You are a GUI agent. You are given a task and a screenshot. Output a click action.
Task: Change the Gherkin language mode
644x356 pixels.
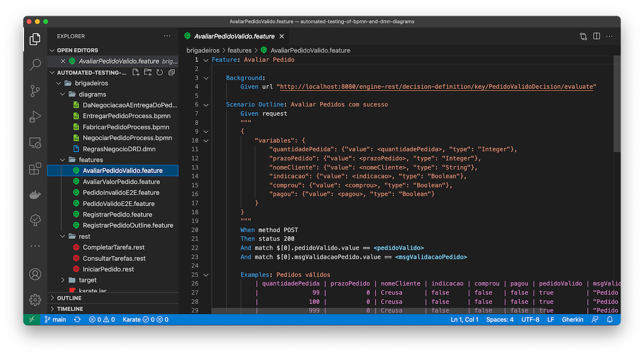573,319
